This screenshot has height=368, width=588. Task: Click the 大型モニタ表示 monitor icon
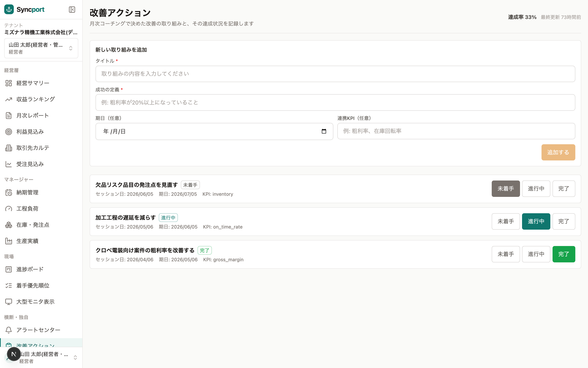(8, 302)
